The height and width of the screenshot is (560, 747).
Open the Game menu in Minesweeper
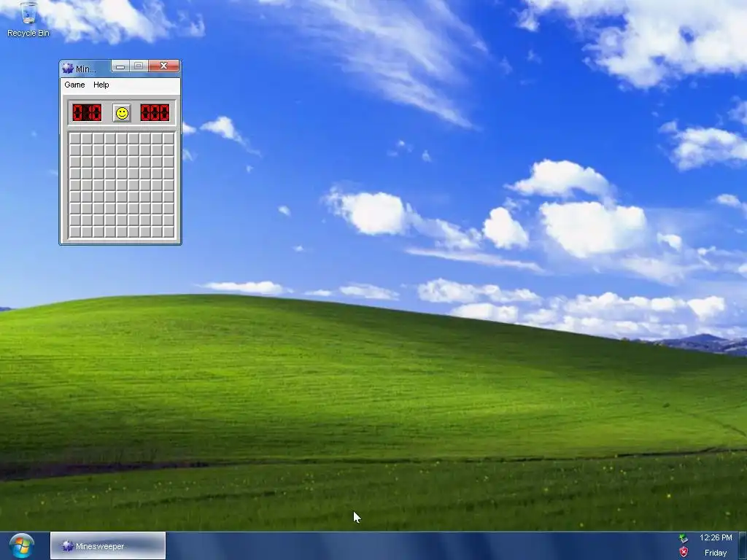(75, 85)
